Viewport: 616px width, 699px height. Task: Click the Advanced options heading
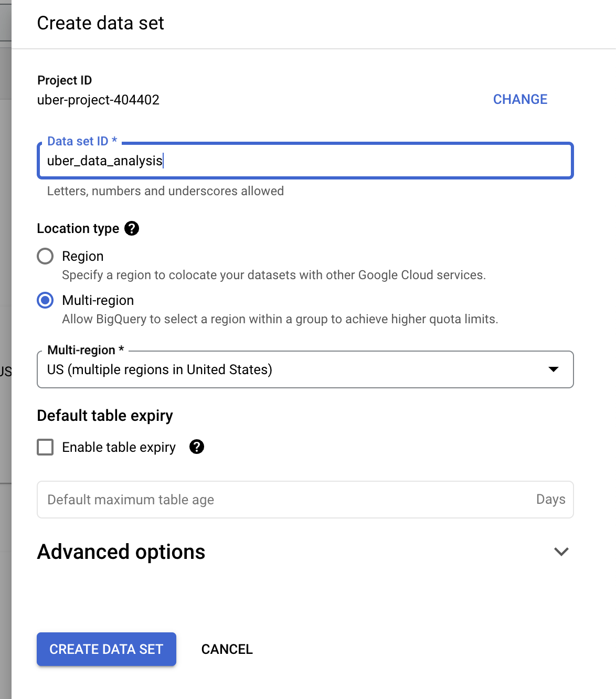point(121,552)
